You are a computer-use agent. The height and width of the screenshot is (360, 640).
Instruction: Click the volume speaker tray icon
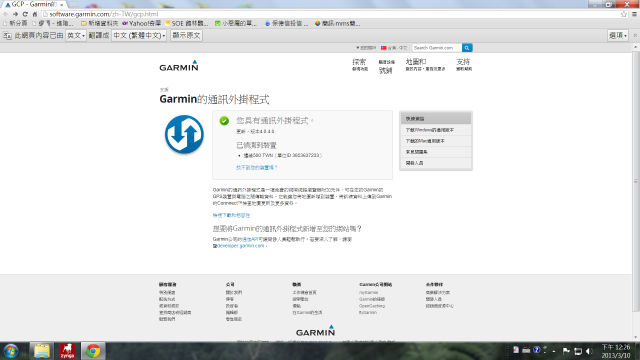[x=589, y=351]
